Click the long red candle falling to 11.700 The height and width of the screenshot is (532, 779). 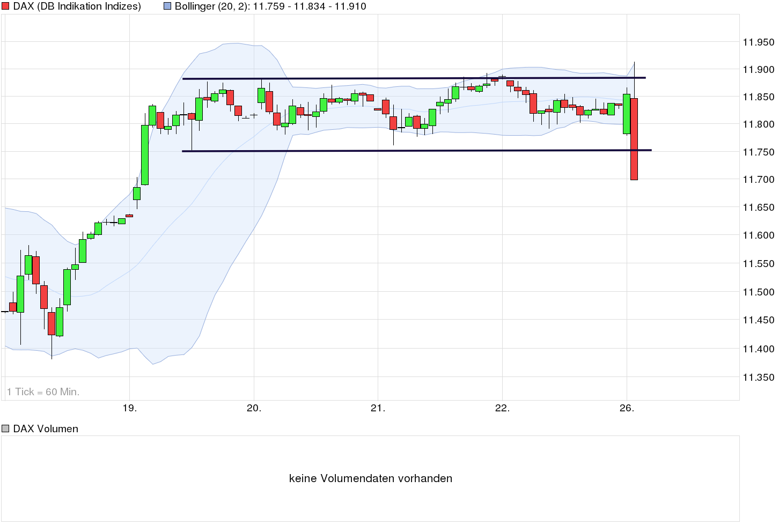click(x=634, y=139)
